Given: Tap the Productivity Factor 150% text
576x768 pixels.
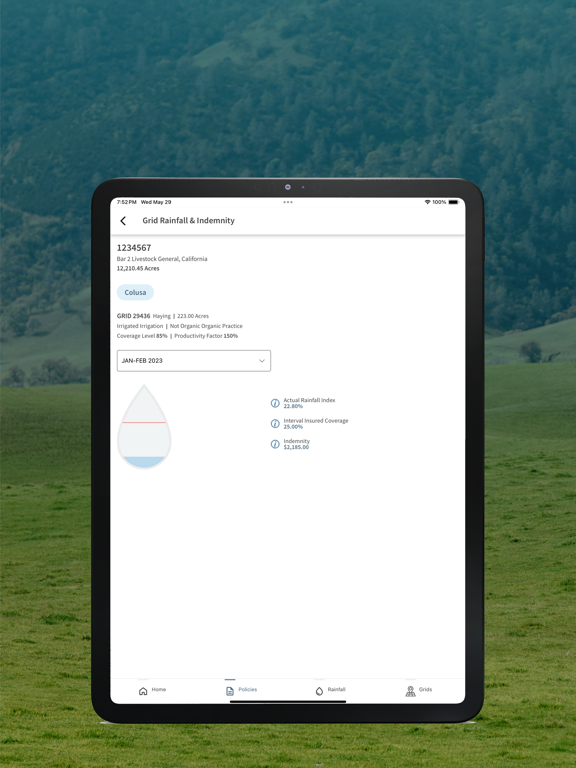Looking at the screenshot, I should click(206, 336).
